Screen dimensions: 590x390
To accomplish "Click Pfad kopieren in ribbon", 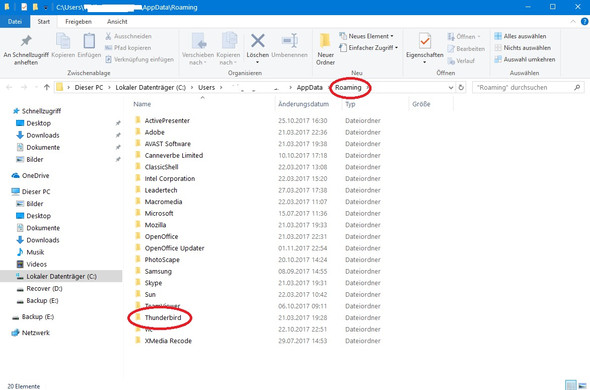I will click(x=128, y=48).
